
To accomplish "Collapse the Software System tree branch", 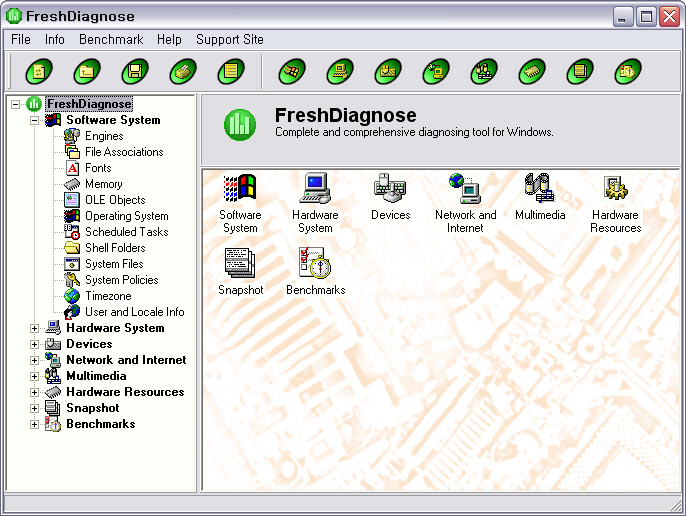I will pos(35,120).
